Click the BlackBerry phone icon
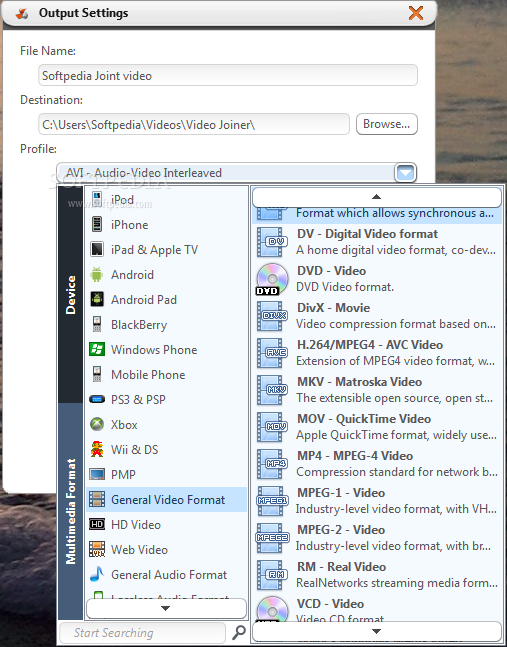 pyautogui.click(x=97, y=324)
